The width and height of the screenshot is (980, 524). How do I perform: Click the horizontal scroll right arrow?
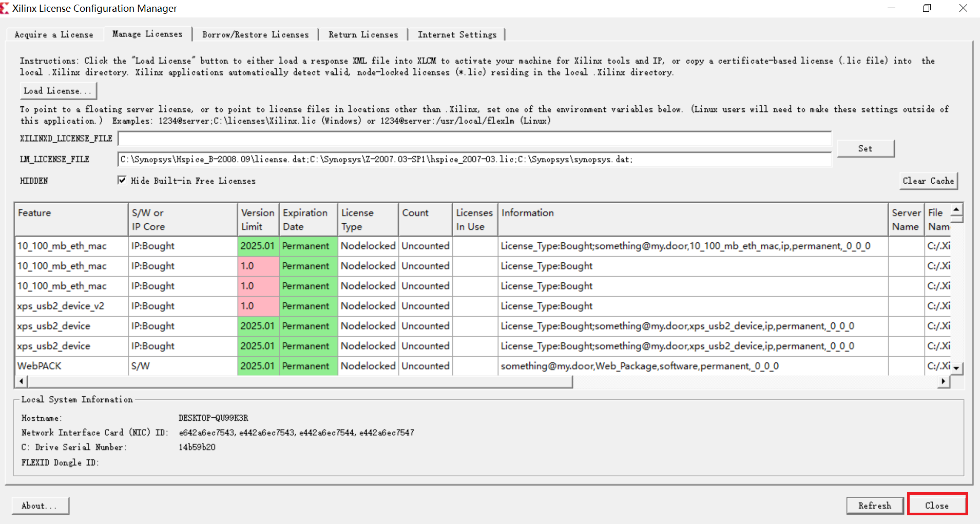(944, 381)
